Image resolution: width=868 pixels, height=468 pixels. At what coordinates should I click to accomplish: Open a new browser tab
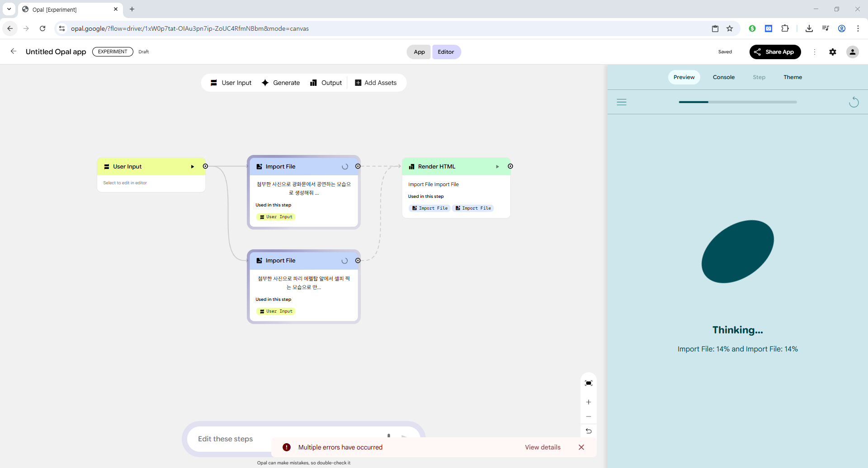(132, 9)
